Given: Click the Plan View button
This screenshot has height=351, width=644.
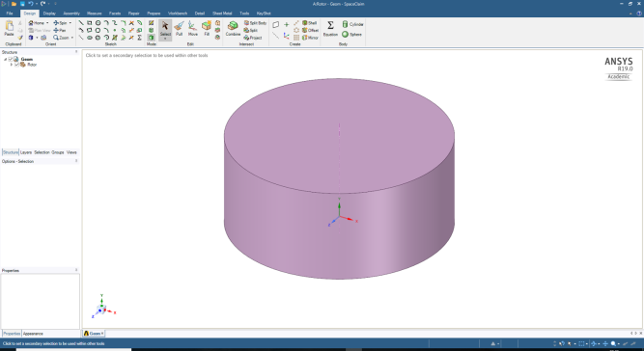Looking at the screenshot, I should [x=40, y=30].
